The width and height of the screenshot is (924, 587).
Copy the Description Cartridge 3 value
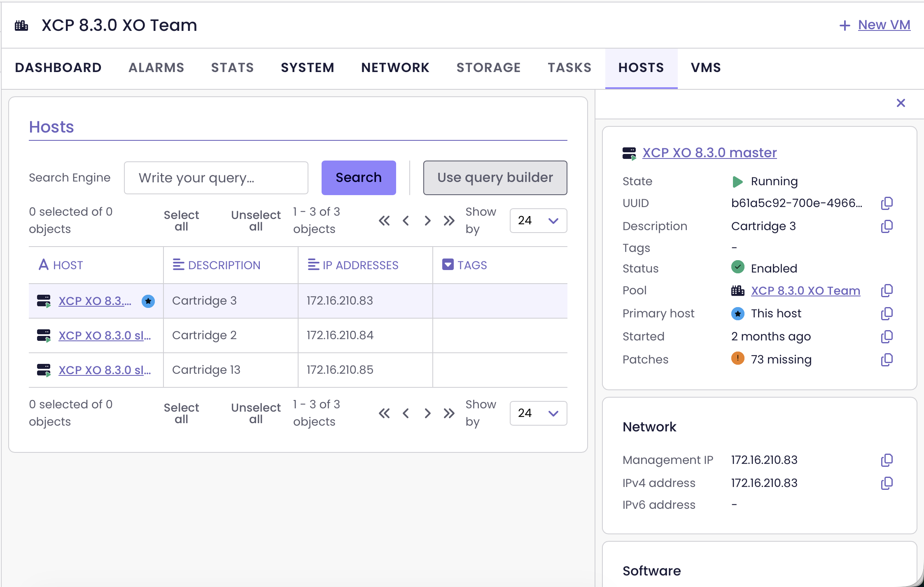887,226
